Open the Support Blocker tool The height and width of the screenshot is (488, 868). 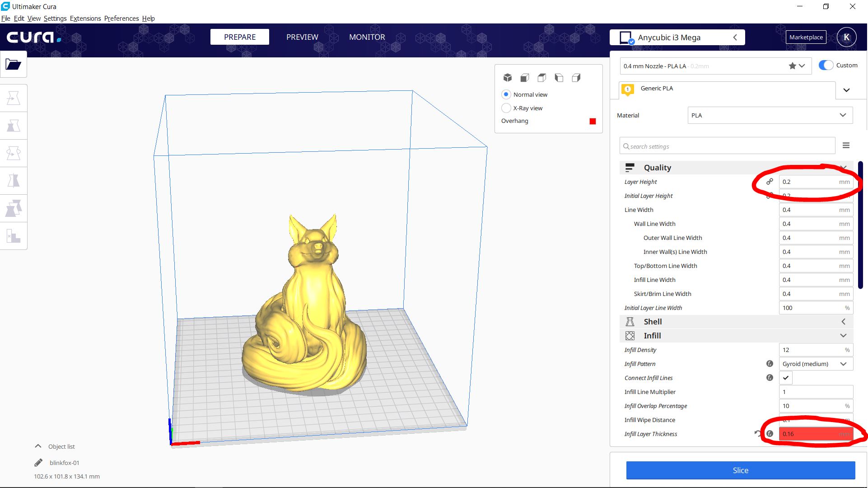point(13,235)
